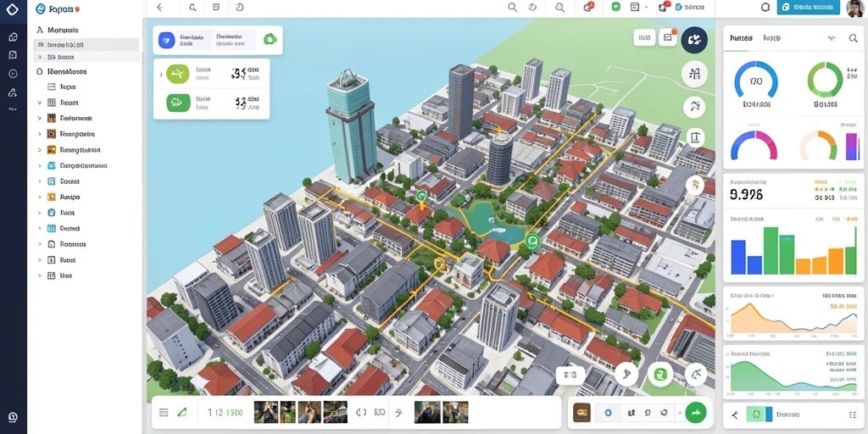
Task: Click the green pencil icon in bottom toolbar
Action: coord(181,413)
